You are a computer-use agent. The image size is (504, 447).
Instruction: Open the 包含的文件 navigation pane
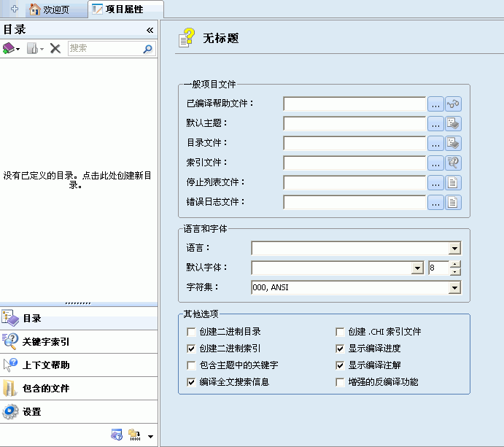[79, 388]
